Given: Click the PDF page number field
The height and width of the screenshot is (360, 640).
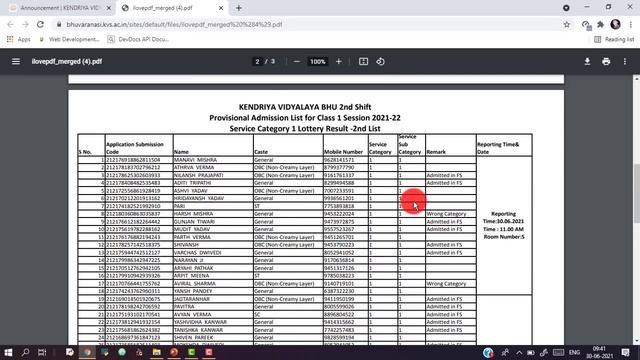Looking at the screenshot, I should (x=257, y=62).
